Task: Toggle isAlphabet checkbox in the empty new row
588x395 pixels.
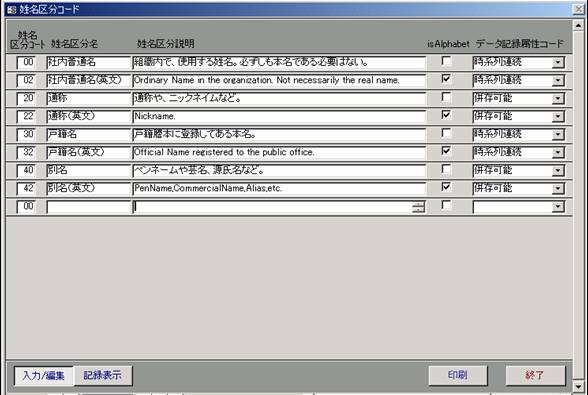Action: [x=446, y=205]
